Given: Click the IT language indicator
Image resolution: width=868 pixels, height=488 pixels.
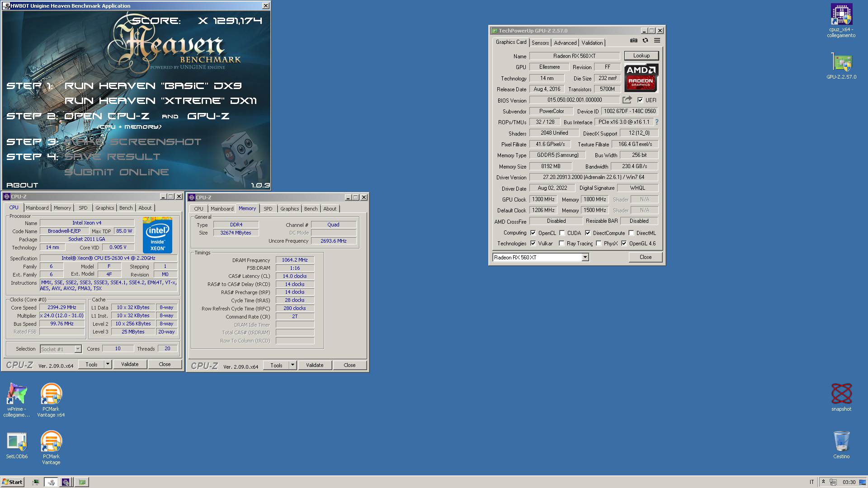Looking at the screenshot, I should 811,482.
